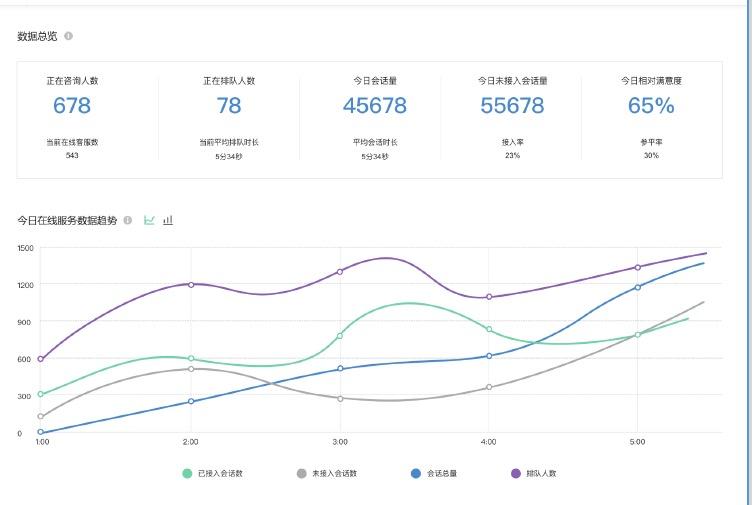This screenshot has height=505, width=752.
Task: Toggle the blue 会话总量 legend dot
Action: (x=416, y=473)
